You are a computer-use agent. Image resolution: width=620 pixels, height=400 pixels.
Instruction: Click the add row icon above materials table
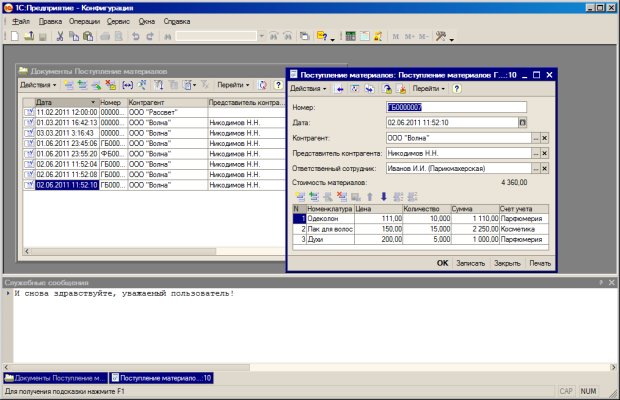(x=298, y=196)
